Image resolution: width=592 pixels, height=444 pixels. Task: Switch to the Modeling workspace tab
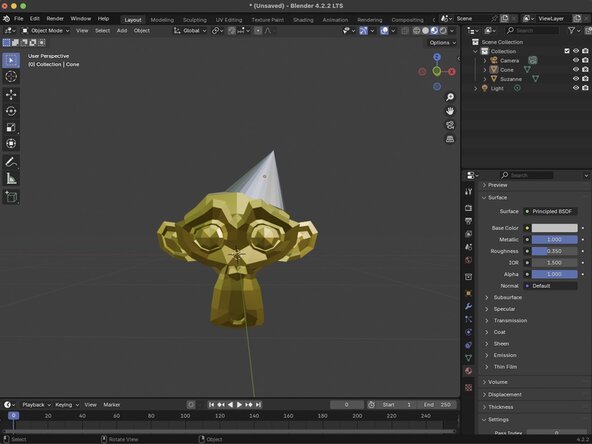coord(162,20)
